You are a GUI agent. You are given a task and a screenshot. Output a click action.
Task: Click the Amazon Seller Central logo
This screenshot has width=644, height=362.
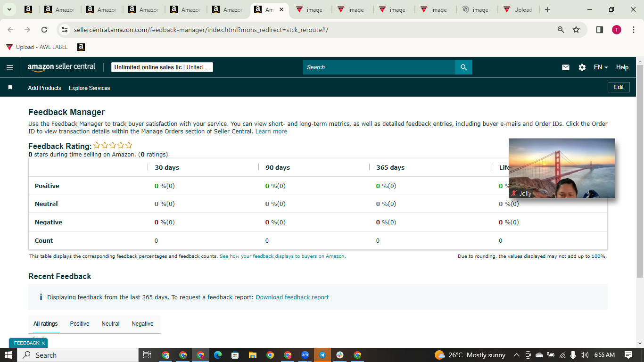pos(61,67)
